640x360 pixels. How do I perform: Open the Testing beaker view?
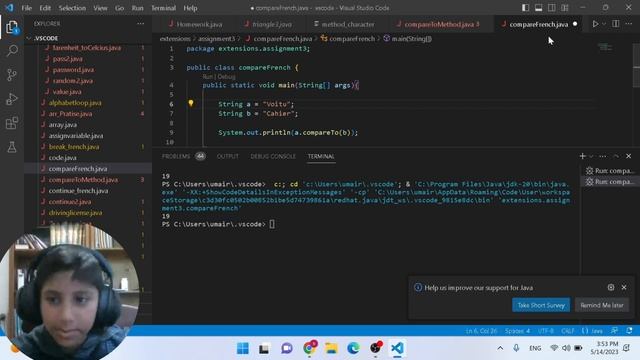coord(12,147)
